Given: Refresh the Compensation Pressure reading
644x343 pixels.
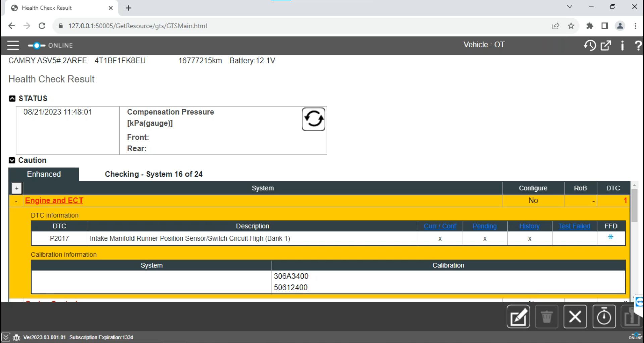Looking at the screenshot, I should (313, 119).
